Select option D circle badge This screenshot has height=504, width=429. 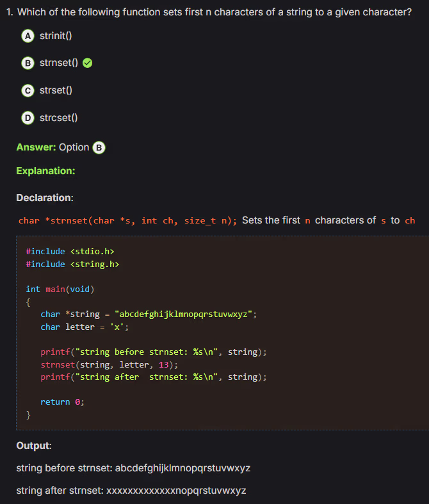(28, 118)
